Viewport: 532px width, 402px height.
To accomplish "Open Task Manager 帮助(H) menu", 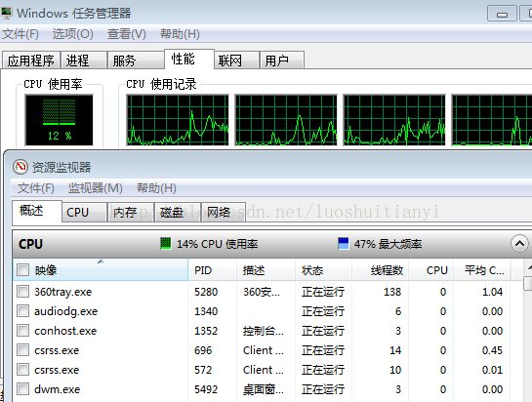I will coord(180,34).
